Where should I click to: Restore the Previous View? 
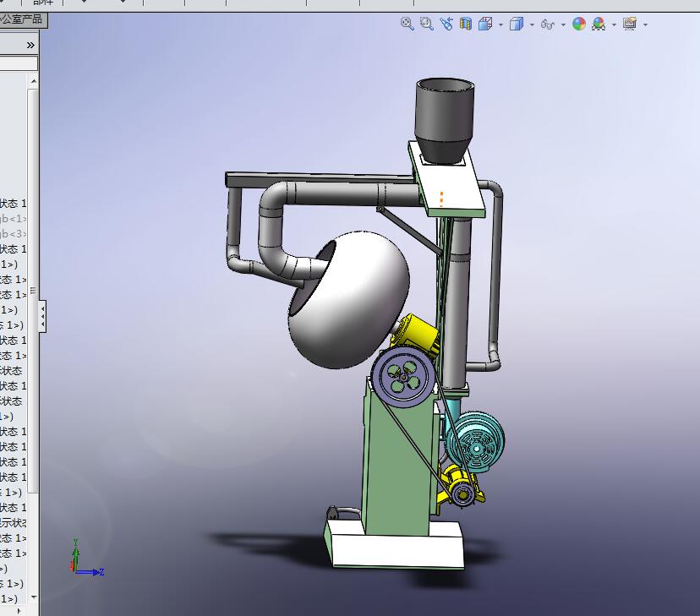click(x=446, y=24)
